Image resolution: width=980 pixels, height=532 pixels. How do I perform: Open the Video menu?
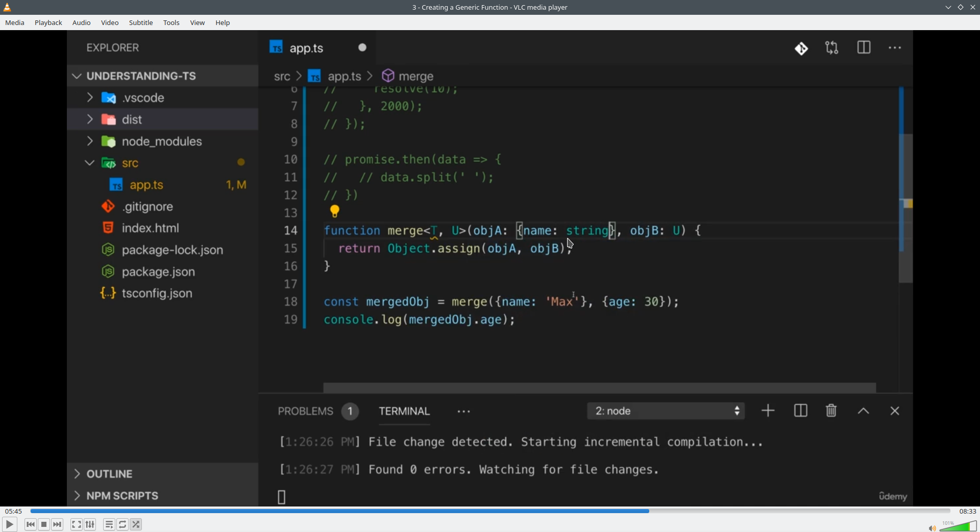110,23
